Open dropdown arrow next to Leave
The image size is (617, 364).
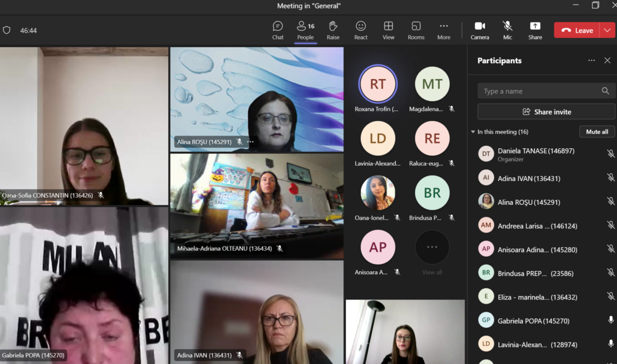pyautogui.click(x=607, y=30)
